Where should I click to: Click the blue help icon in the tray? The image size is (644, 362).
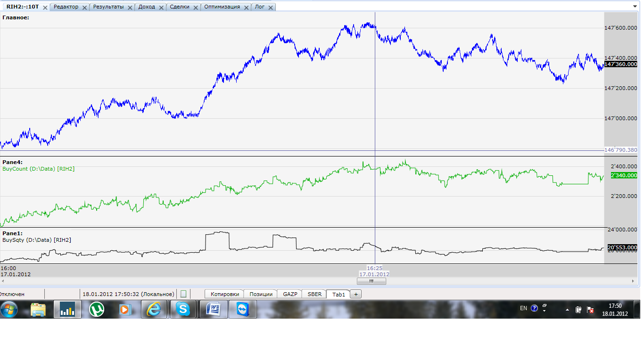tap(534, 308)
